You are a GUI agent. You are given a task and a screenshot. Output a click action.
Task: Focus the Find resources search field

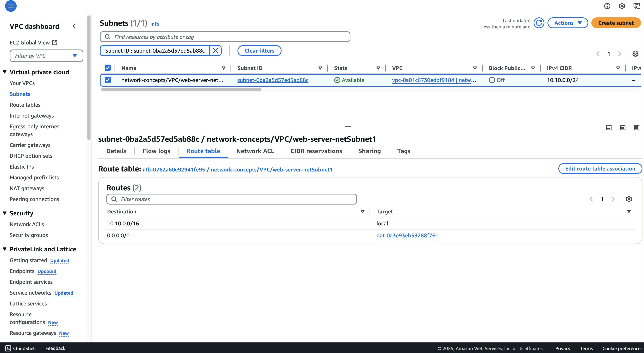pyautogui.click(x=225, y=37)
